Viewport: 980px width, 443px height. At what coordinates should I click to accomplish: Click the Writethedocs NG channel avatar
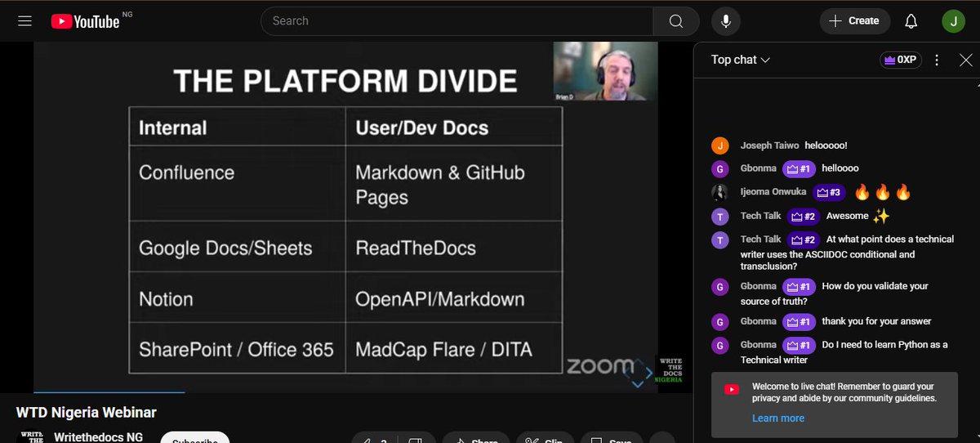tap(31, 436)
